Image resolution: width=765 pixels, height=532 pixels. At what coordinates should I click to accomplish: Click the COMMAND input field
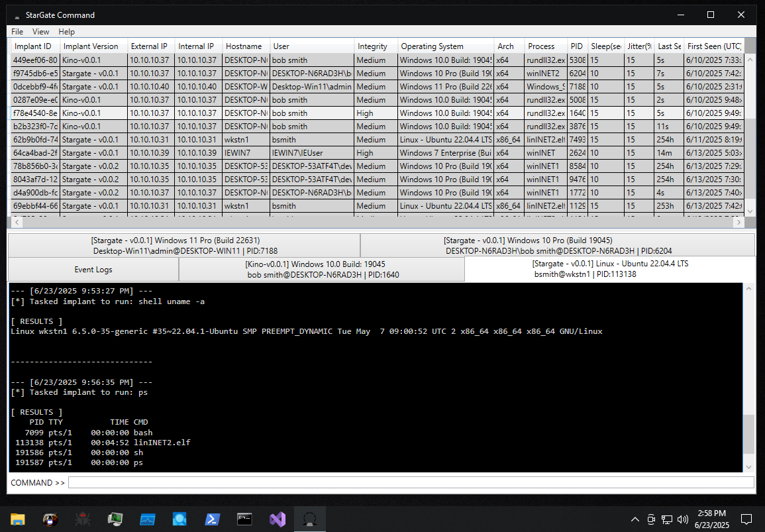point(411,482)
